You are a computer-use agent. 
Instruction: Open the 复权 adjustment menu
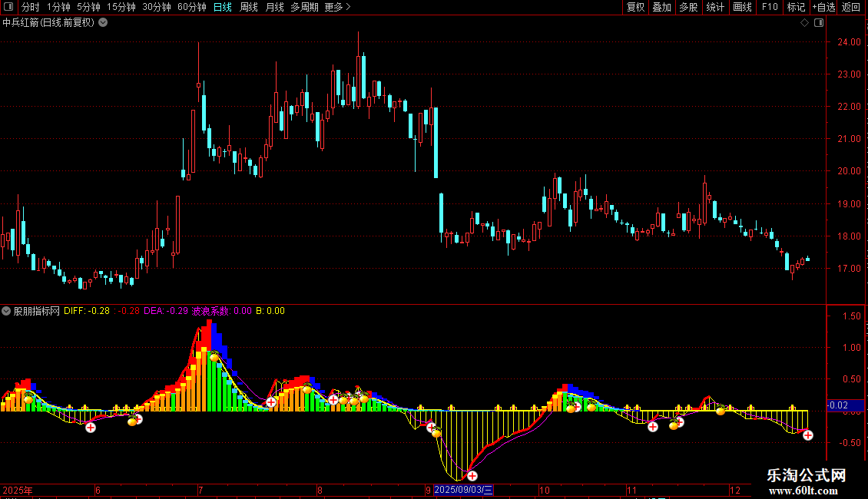[x=635, y=7]
